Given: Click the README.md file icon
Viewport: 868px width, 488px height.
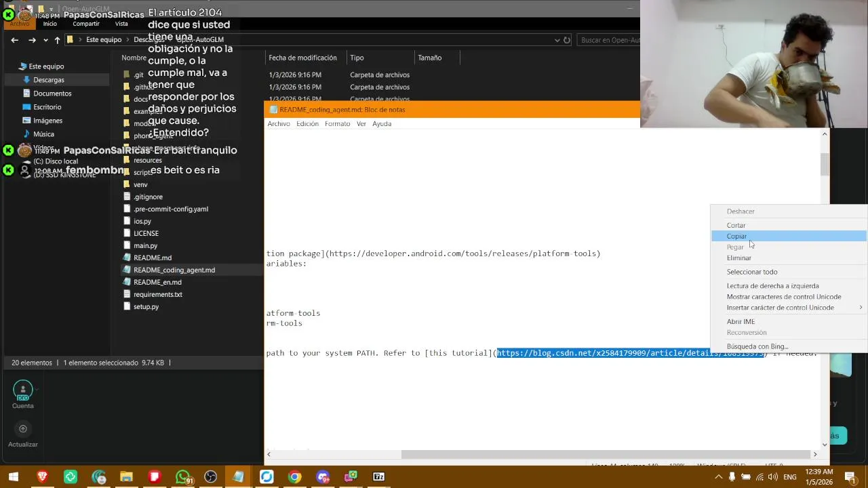Looking at the screenshot, I should tap(127, 258).
